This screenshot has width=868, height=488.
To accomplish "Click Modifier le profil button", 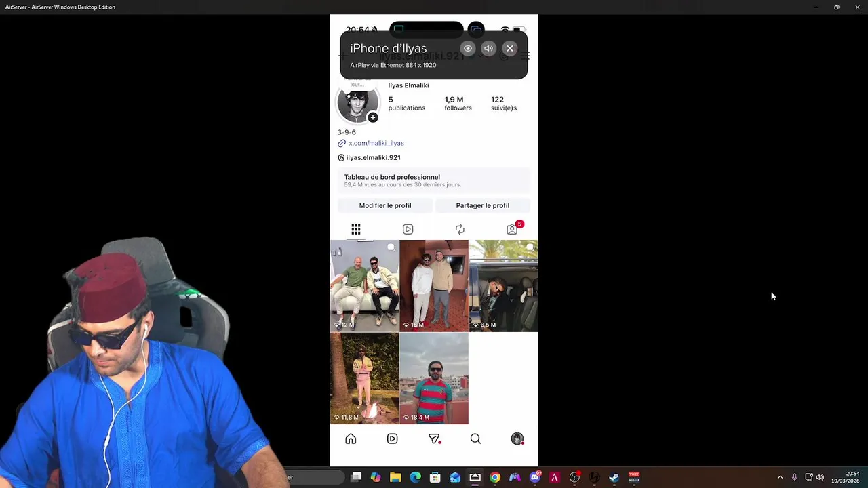I will tap(385, 205).
